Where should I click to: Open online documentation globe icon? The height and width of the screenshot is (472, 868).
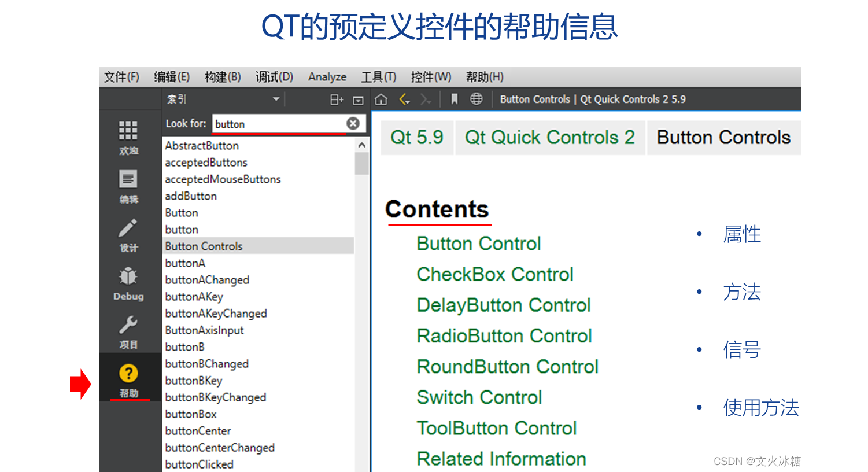coord(476,99)
